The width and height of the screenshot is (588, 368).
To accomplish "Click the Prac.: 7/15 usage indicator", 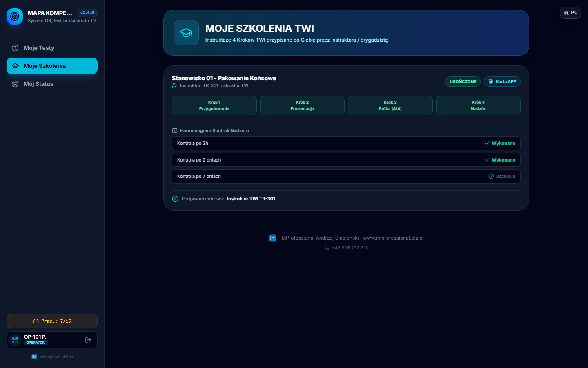I will [x=52, y=321].
